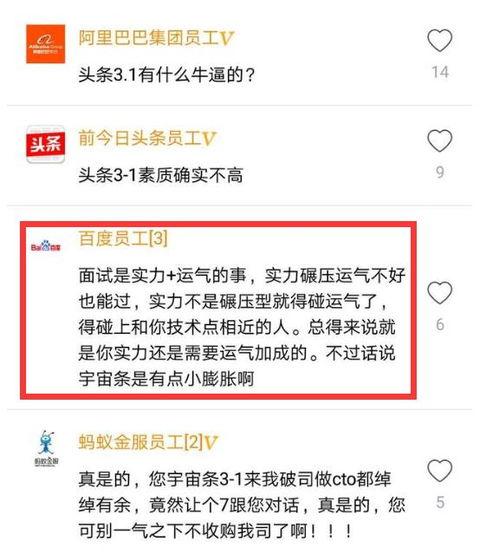
Task: Click the like count 14
Action: [x=440, y=72]
